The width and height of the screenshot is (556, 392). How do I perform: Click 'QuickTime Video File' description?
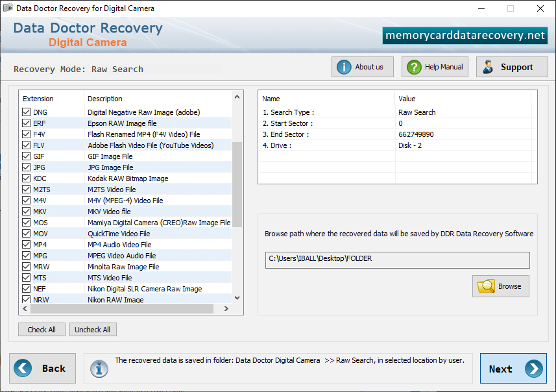(x=119, y=234)
